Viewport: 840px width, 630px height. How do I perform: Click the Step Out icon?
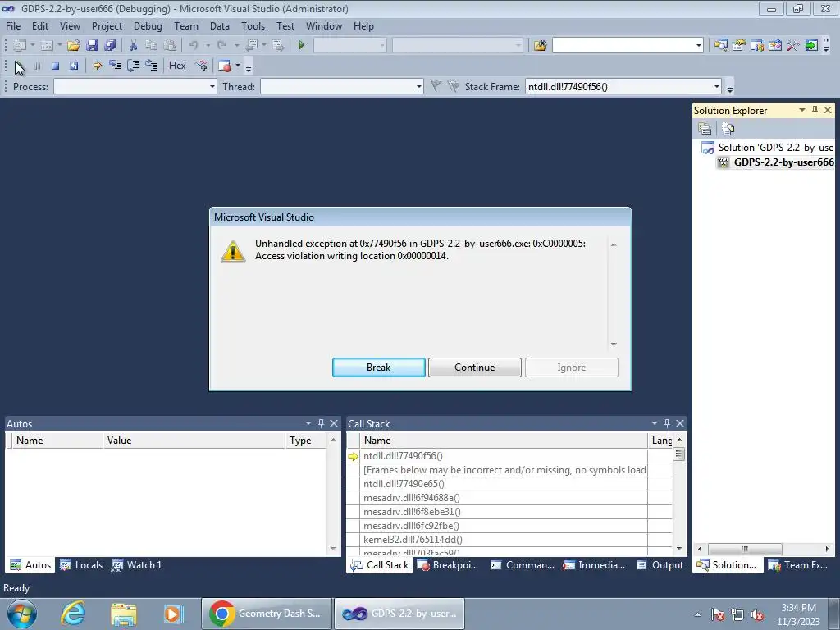[x=152, y=66]
